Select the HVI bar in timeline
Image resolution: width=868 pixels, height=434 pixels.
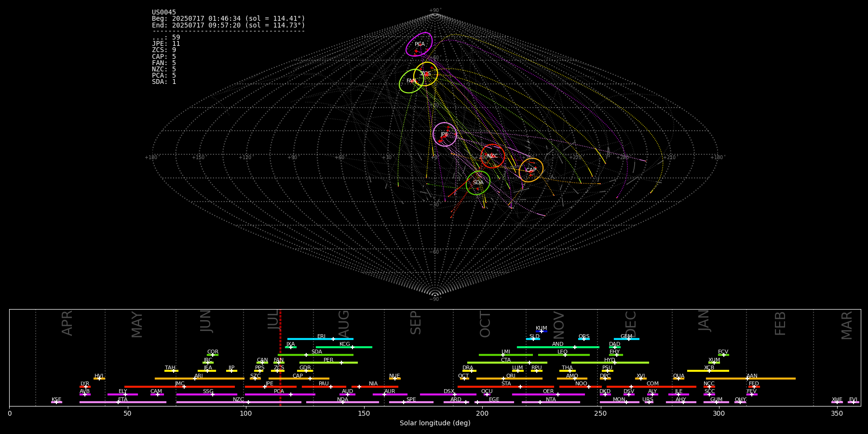[x=99, y=379]
